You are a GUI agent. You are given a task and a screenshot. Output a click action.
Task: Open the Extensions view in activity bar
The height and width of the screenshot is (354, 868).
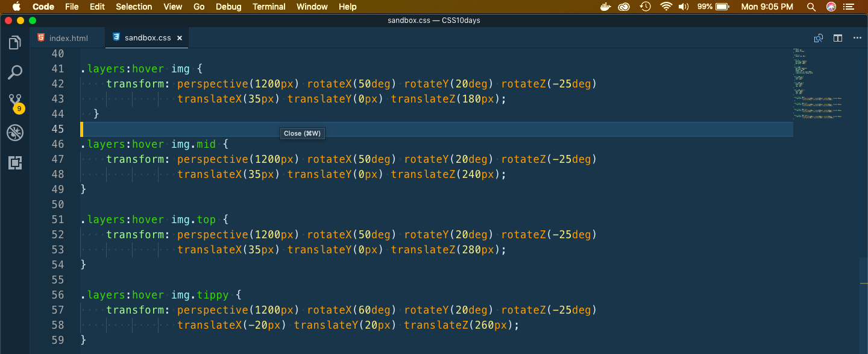click(x=15, y=162)
